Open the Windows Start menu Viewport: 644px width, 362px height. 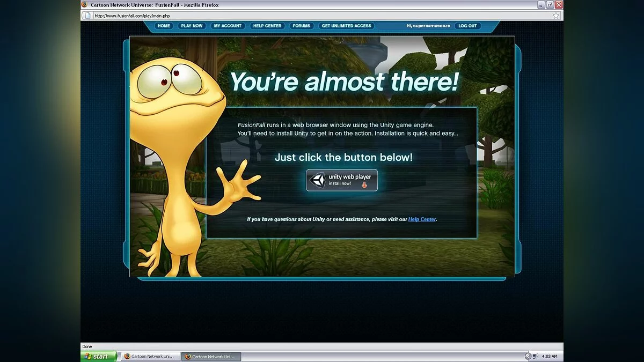pyautogui.click(x=99, y=356)
